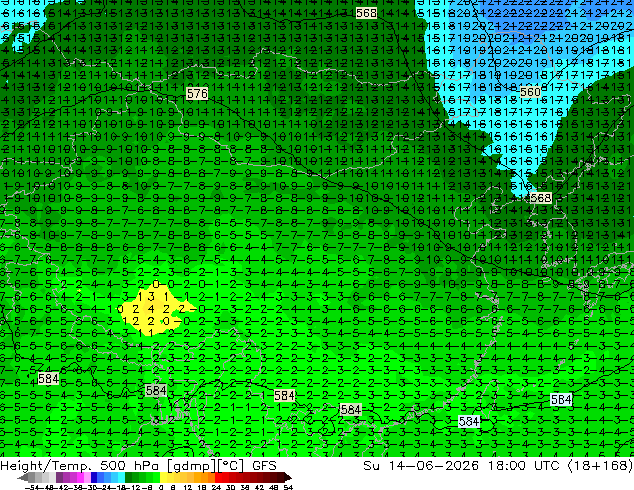Click the cyan swatch in legend
634x490 pixels.
(121, 478)
